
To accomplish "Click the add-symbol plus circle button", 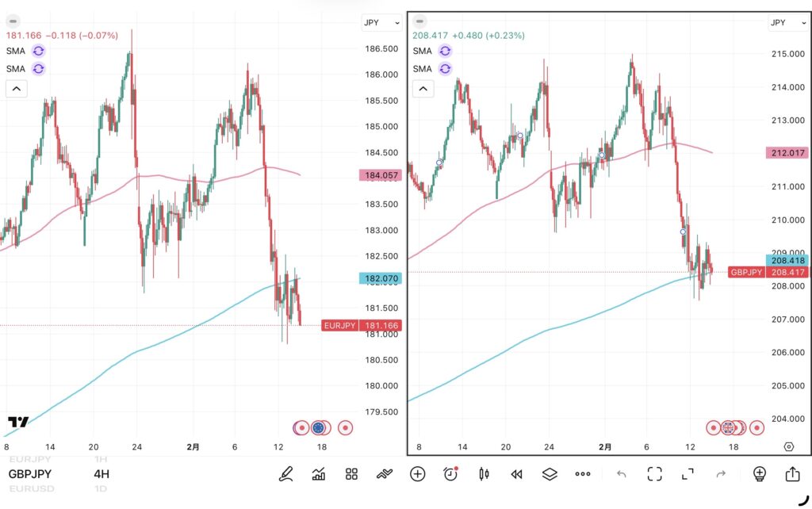I will point(417,474).
